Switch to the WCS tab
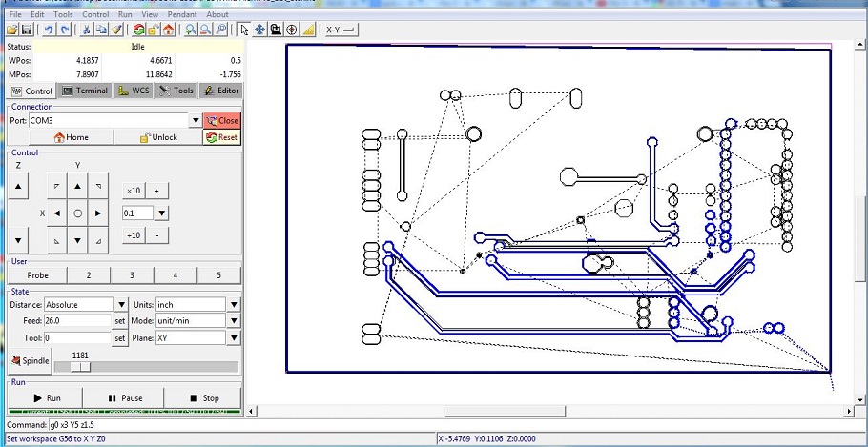 [x=134, y=91]
